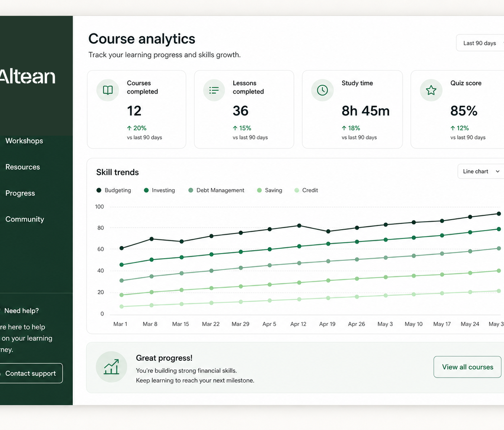Click the Course analytics page title
504x430 pixels.
pyautogui.click(x=142, y=39)
